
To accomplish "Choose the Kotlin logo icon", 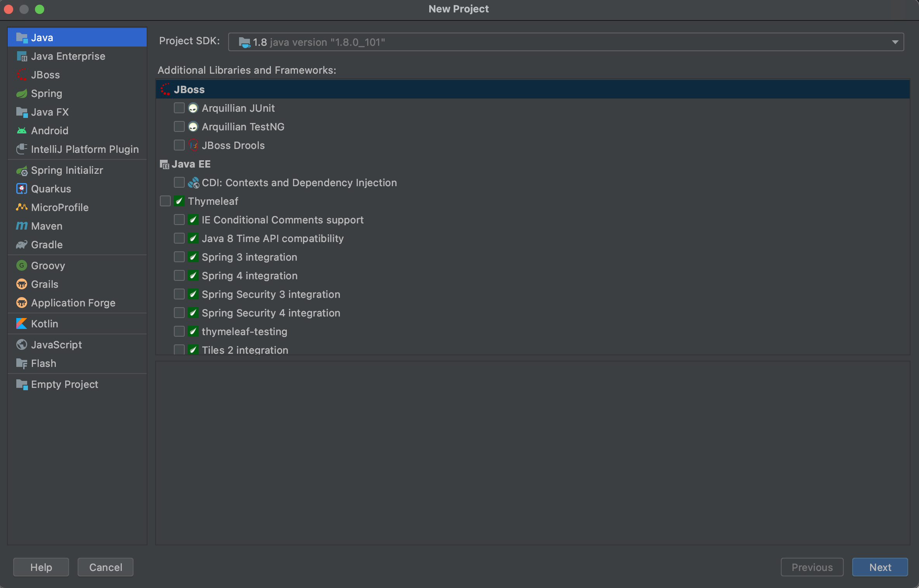I will pyautogui.click(x=22, y=324).
